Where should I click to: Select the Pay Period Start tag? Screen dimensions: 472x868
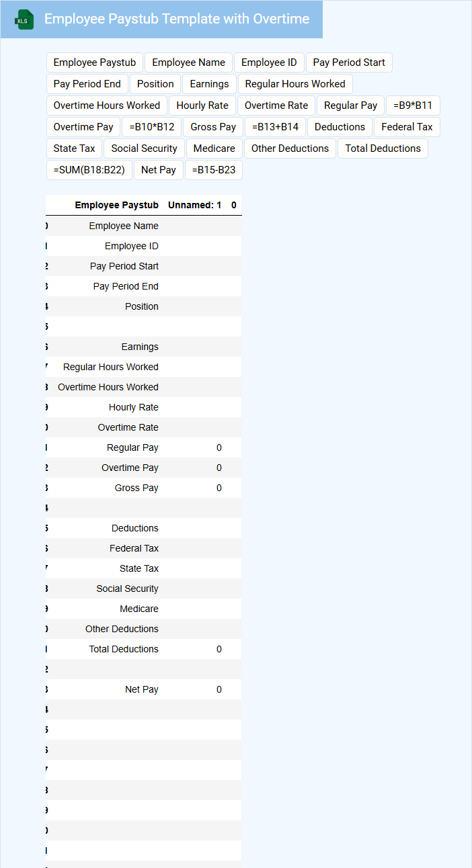tap(349, 62)
